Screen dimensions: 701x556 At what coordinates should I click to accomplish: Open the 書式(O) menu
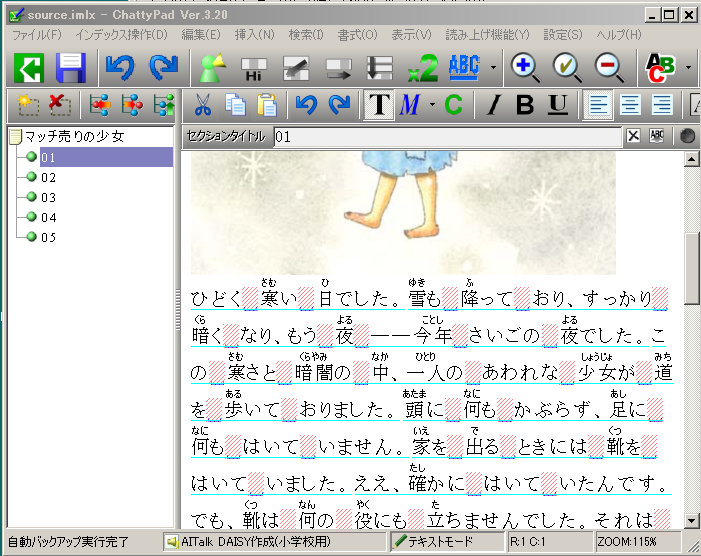[357, 35]
